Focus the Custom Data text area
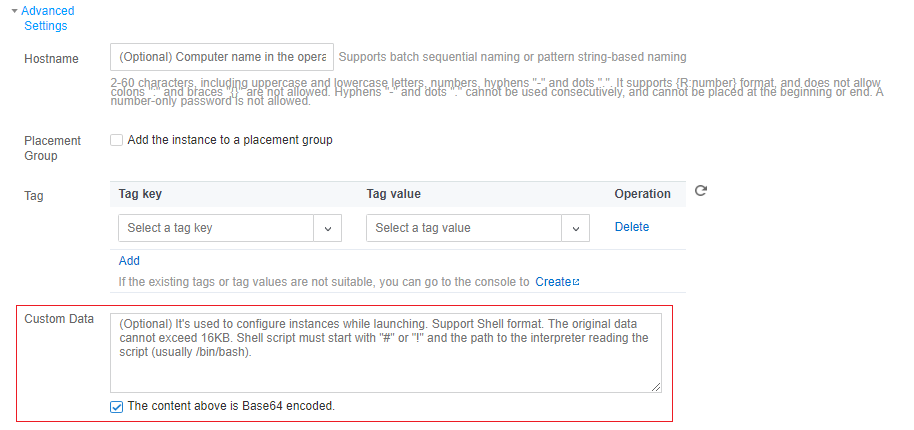This screenshot has width=914, height=430. [x=386, y=352]
